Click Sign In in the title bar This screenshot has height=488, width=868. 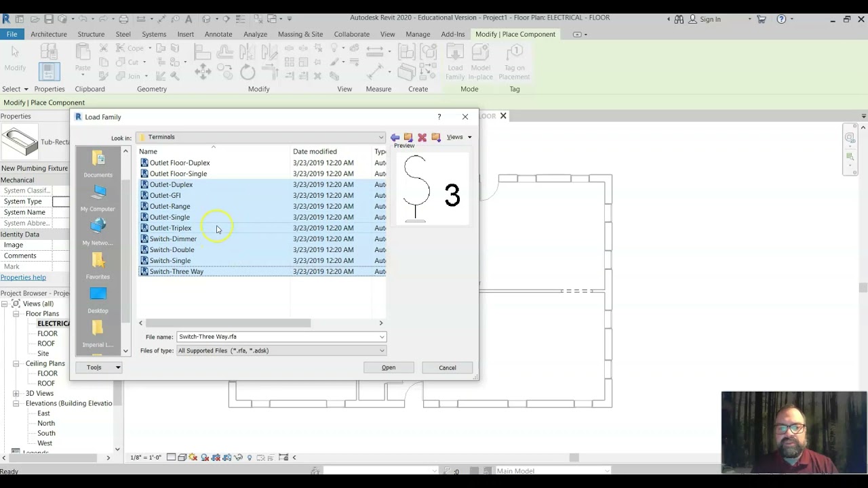[x=710, y=19]
